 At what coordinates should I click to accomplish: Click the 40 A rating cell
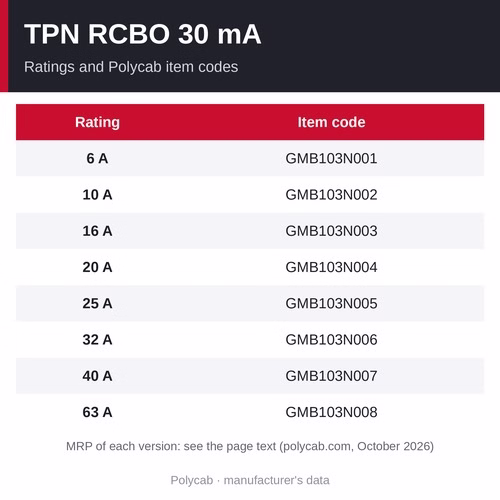click(x=97, y=376)
